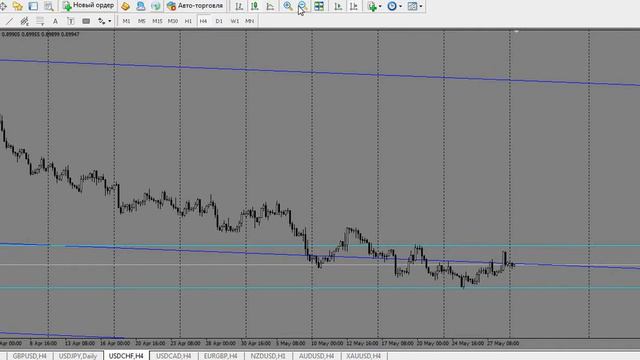Expand the arrows tool dropdown arrow
Screen dimensions: 640x360
109,21
